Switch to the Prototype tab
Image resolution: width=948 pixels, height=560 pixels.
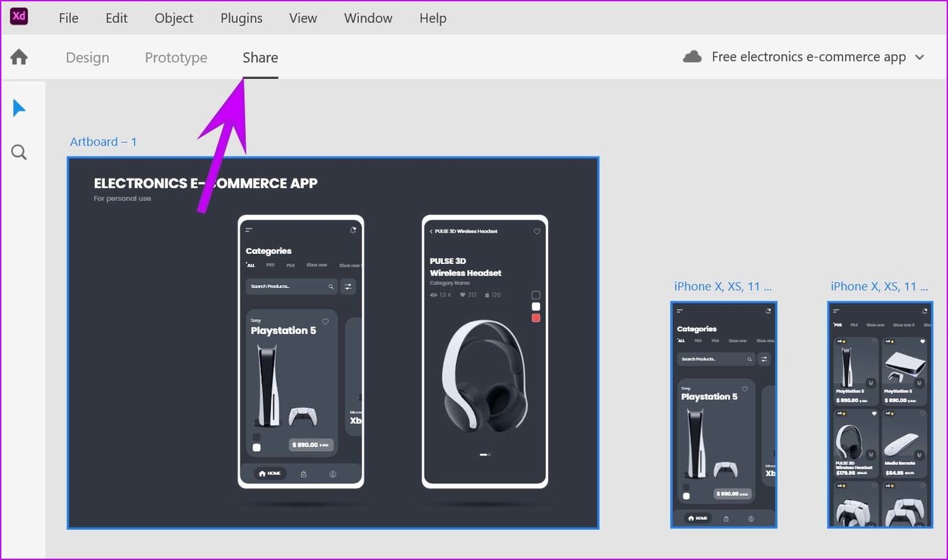tap(176, 58)
